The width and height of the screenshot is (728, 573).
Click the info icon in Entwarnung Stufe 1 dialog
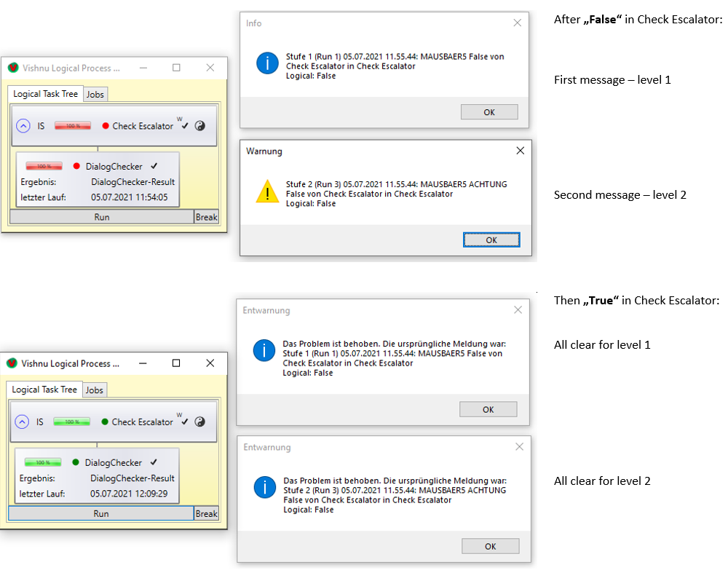[264, 350]
